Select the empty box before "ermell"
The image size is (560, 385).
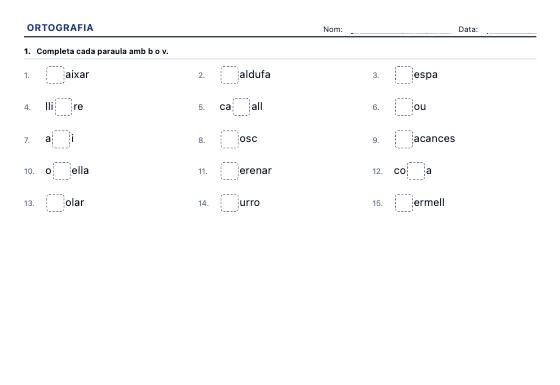[x=404, y=203]
